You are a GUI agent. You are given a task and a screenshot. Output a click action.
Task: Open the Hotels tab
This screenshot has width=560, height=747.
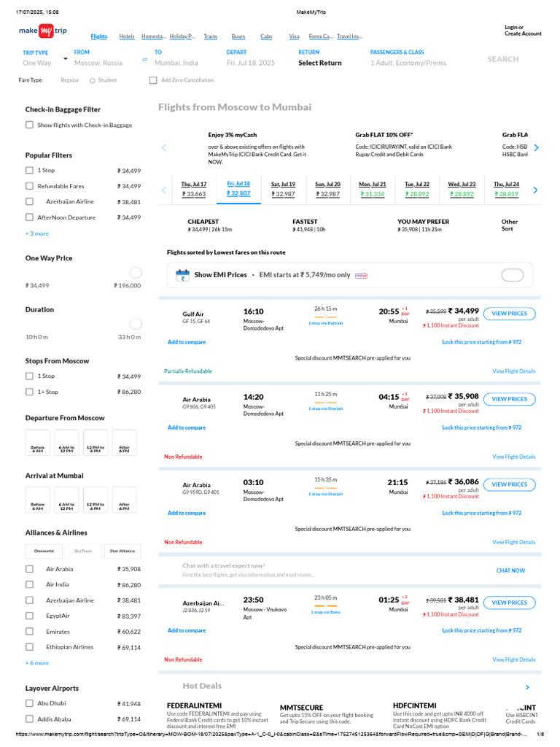pos(127,36)
